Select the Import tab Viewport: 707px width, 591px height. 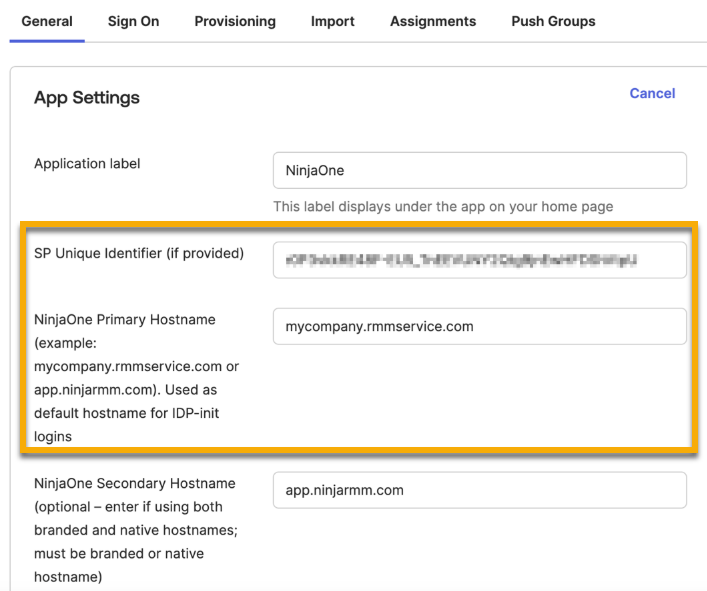coord(332,21)
